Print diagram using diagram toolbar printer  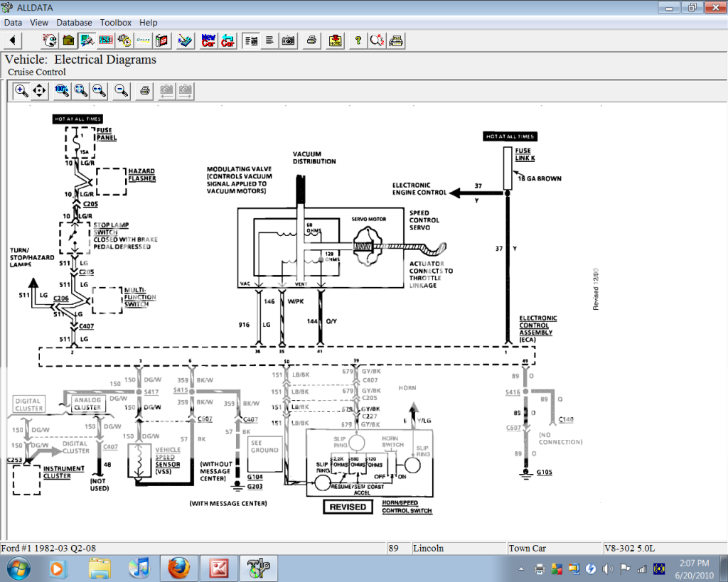click(x=144, y=90)
